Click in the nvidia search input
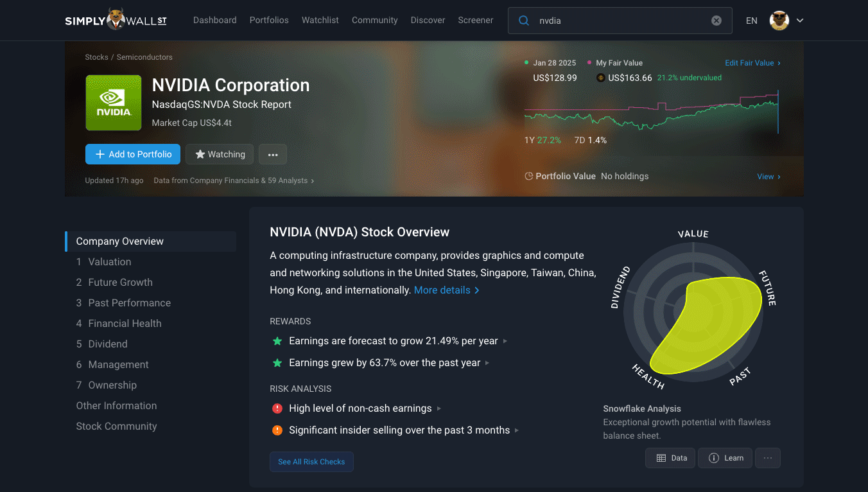This screenshot has width=868, height=492. pyautogui.click(x=620, y=21)
